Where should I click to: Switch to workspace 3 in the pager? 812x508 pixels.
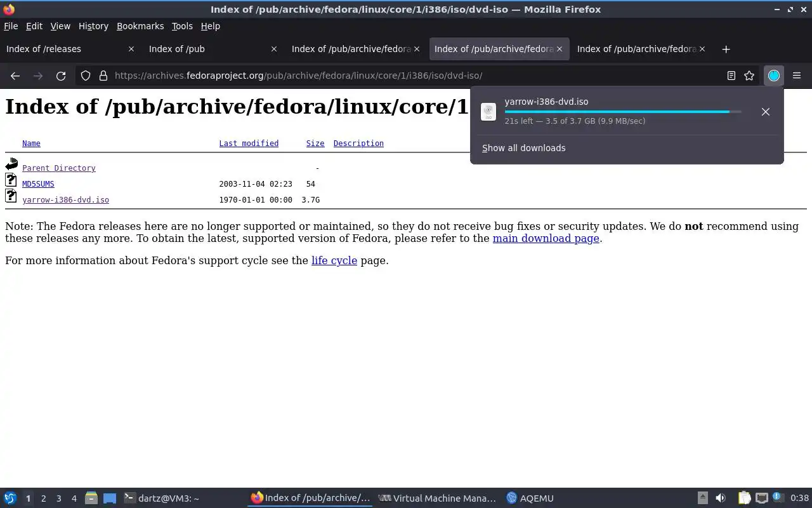59,498
